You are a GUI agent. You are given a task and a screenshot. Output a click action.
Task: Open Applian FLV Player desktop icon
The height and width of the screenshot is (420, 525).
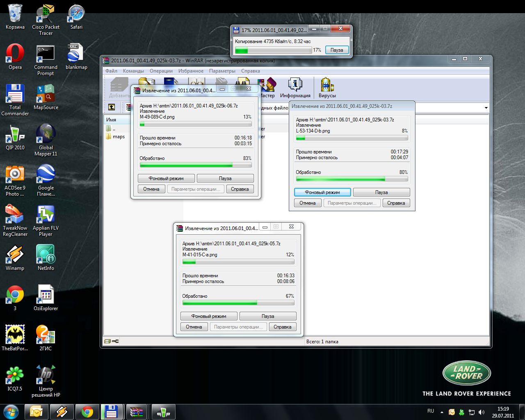point(46,221)
